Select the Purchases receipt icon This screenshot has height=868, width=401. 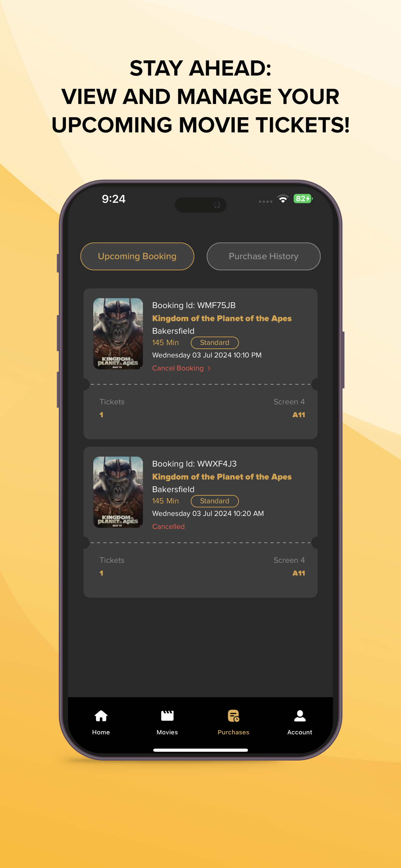pos(233,716)
